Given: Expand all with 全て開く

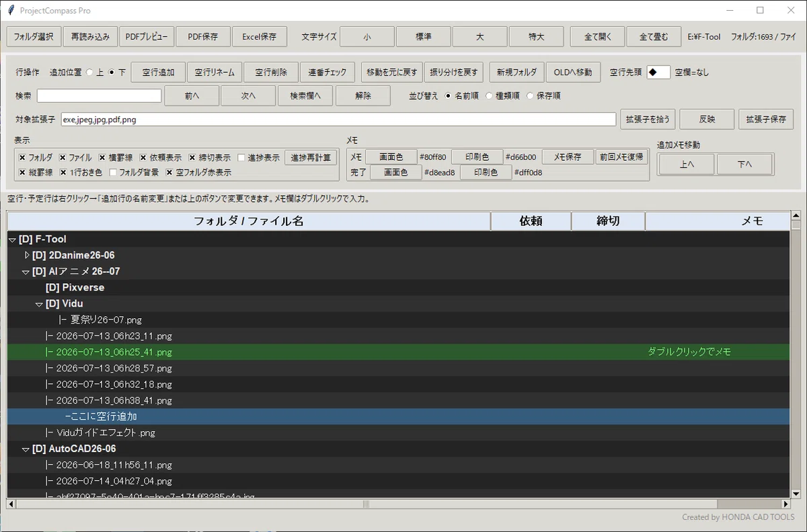Looking at the screenshot, I should point(598,37).
